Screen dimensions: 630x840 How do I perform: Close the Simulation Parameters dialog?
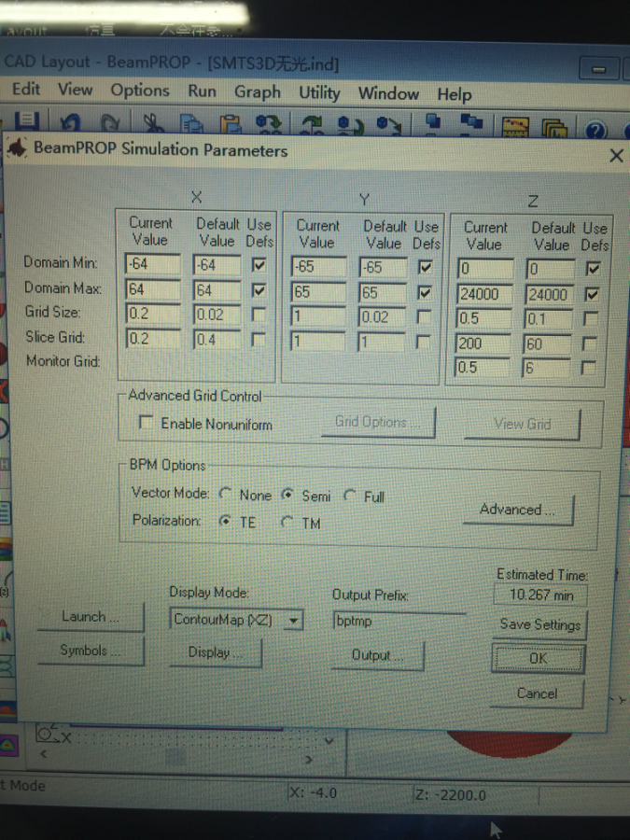(616, 156)
